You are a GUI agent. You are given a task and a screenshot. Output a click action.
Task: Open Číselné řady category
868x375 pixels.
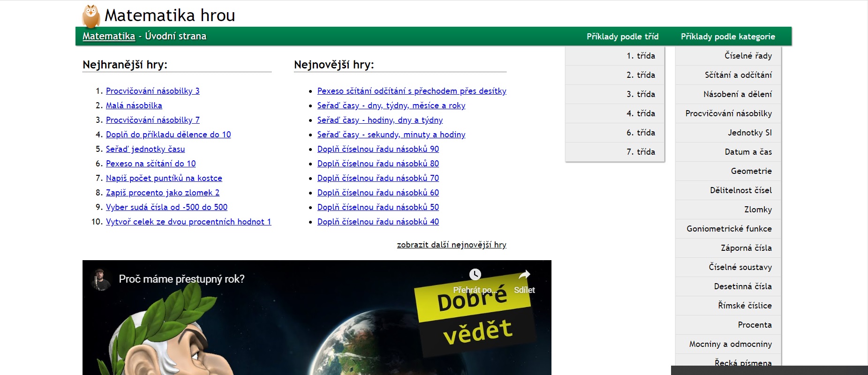click(728, 56)
